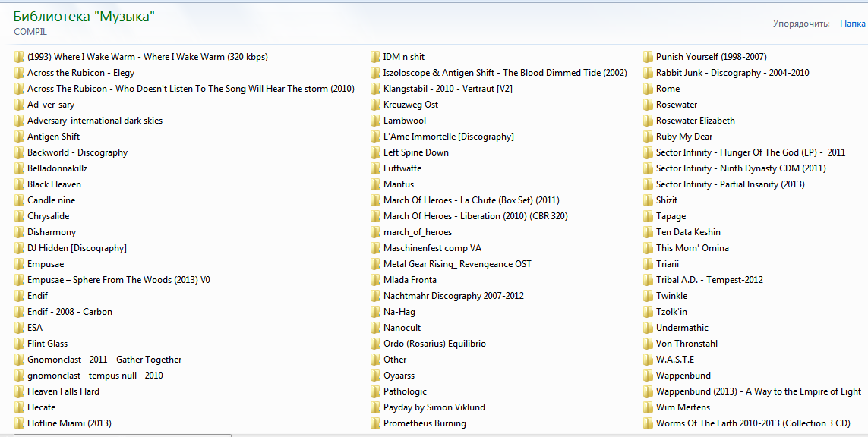This screenshot has height=437, width=868.
Task: Open the 'Папка' arrange-by dropdown
Action: 853,24
